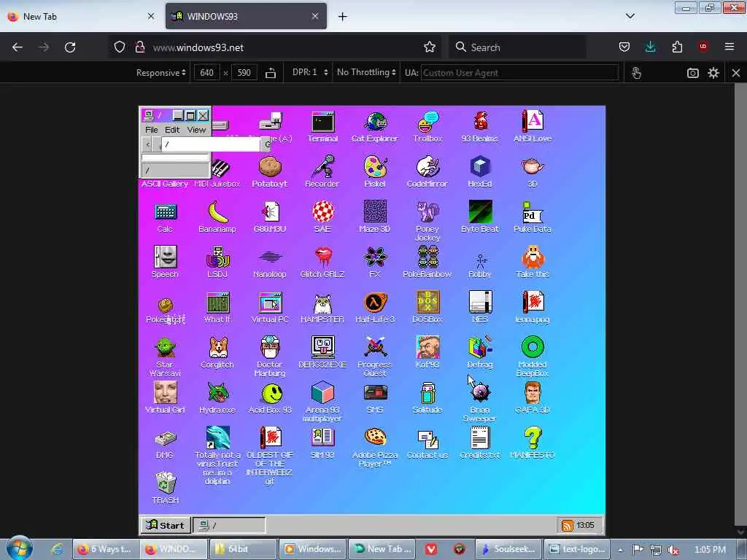Image resolution: width=747 pixels, height=560 pixels.
Task: Open the TRASH recycle bin
Action: tap(166, 488)
